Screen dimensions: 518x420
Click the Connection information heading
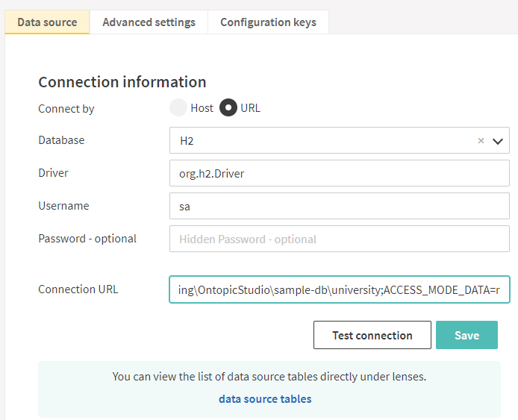click(x=122, y=82)
